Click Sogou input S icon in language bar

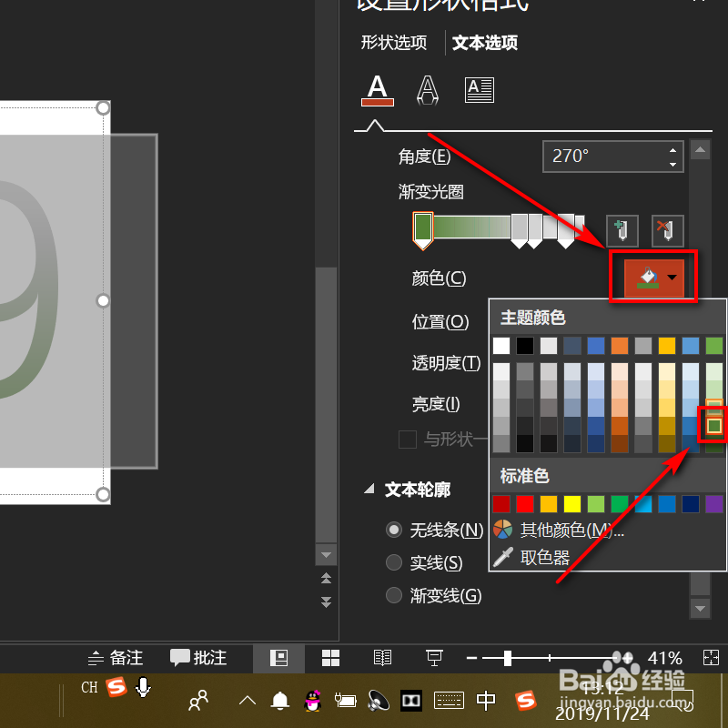click(x=116, y=687)
